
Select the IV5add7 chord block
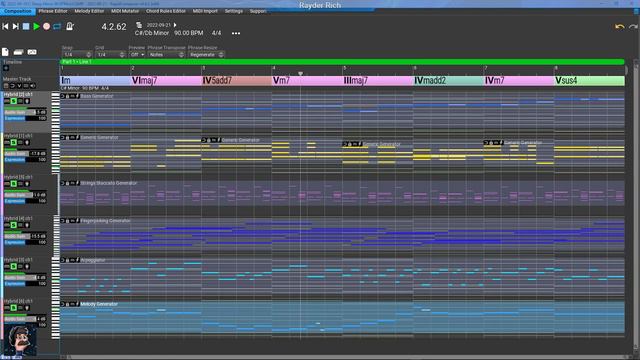pyautogui.click(x=236, y=80)
